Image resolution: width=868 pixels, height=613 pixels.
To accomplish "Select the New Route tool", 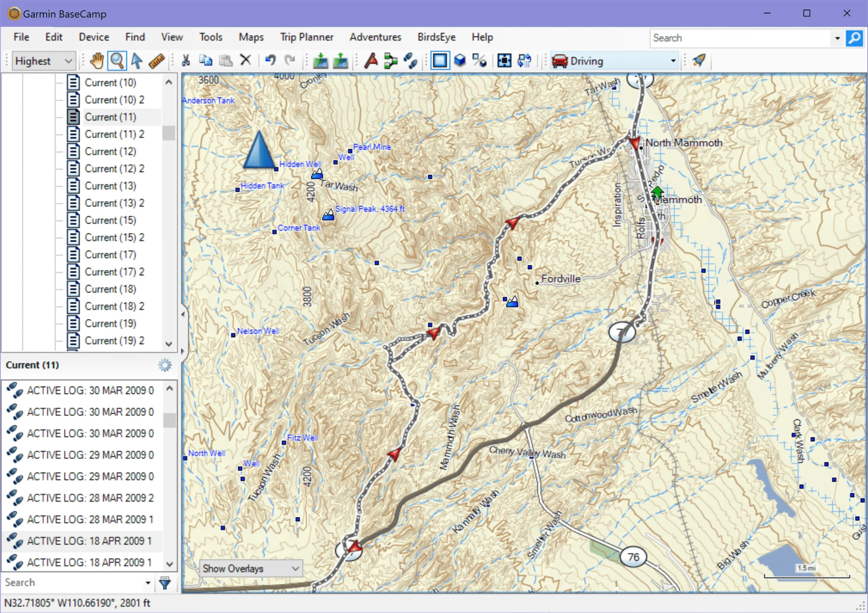I will [x=391, y=61].
